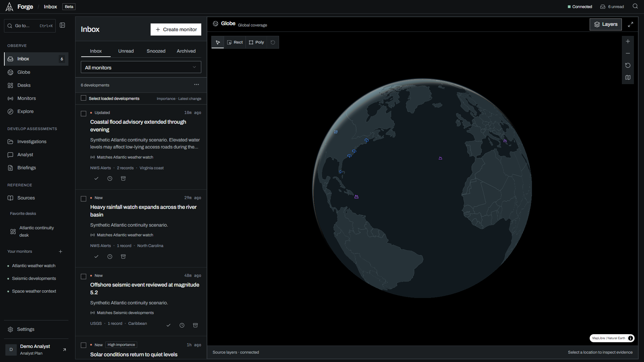The image size is (644, 362).
Task: Sort by Importance link
Action: coord(166,99)
